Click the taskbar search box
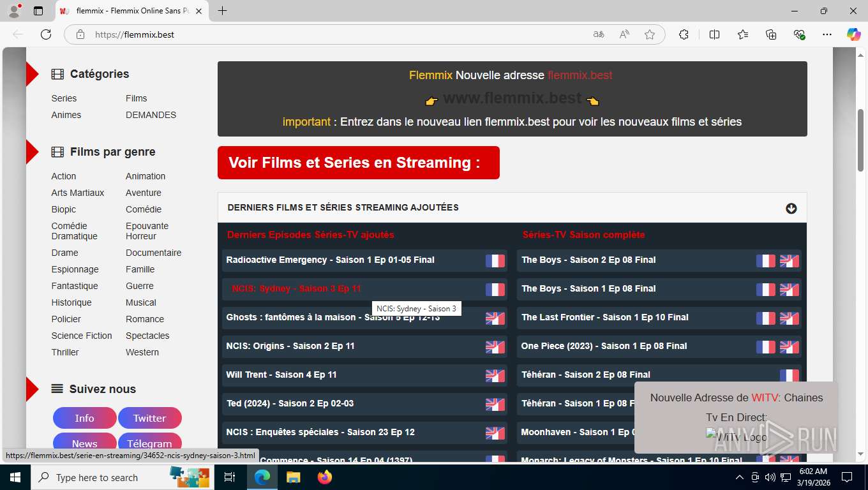Screen dimensions: 868x490 click(123, 477)
